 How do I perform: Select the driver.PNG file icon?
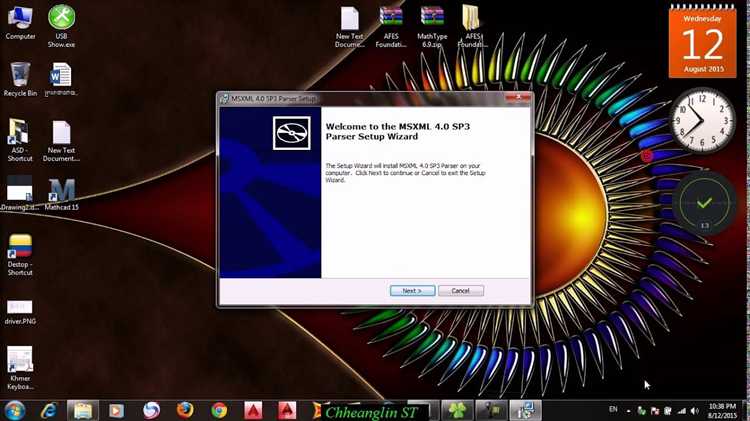pyautogui.click(x=20, y=312)
